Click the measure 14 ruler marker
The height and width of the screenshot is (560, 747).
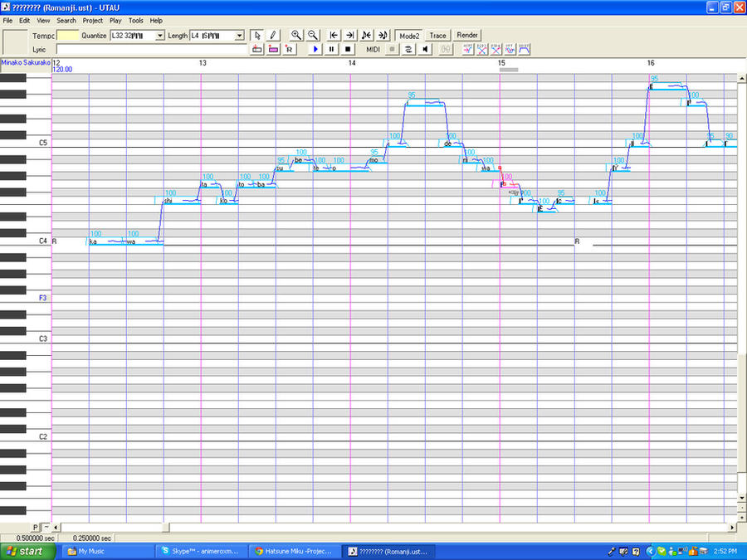click(352, 63)
